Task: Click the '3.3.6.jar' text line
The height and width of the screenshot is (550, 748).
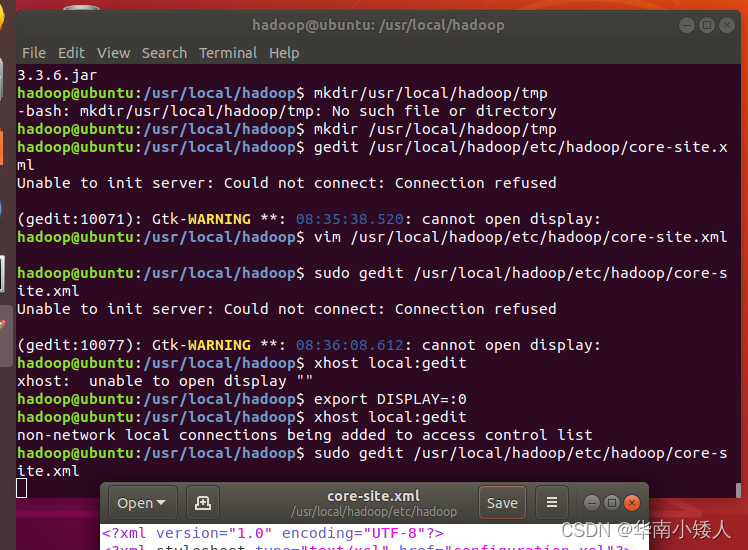Action: pyautogui.click(x=57, y=75)
